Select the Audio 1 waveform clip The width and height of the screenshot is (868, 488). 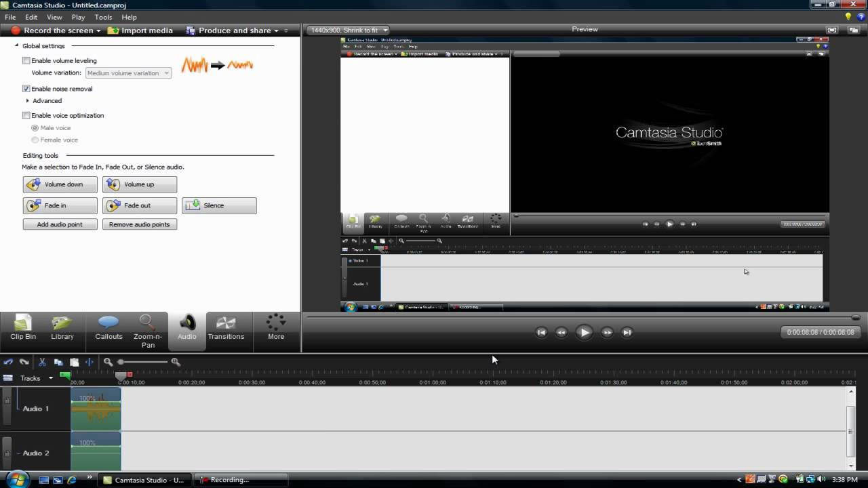coord(96,409)
